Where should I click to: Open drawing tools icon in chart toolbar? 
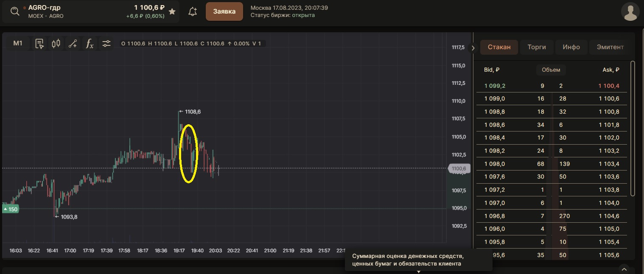tap(73, 43)
